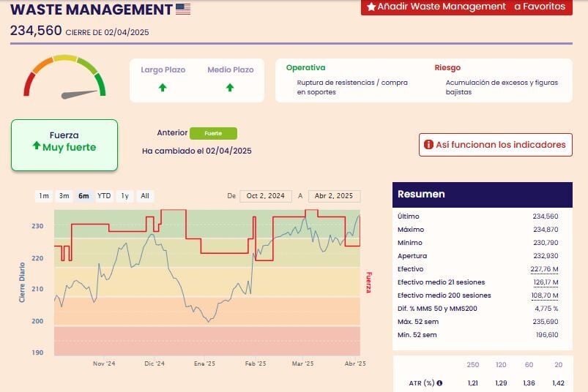Click the end date field Abr 2, 2025

point(334,196)
